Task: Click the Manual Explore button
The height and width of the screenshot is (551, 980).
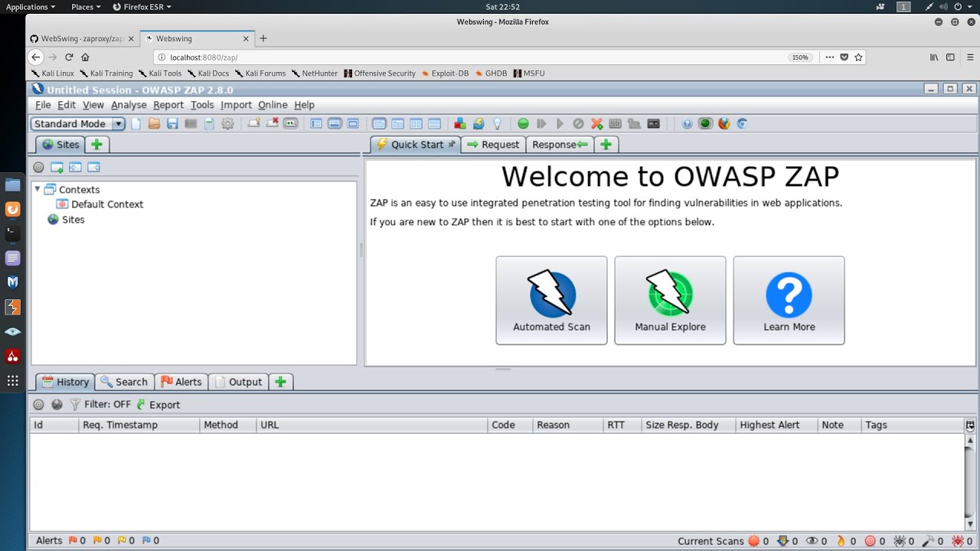Action: click(x=670, y=301)
